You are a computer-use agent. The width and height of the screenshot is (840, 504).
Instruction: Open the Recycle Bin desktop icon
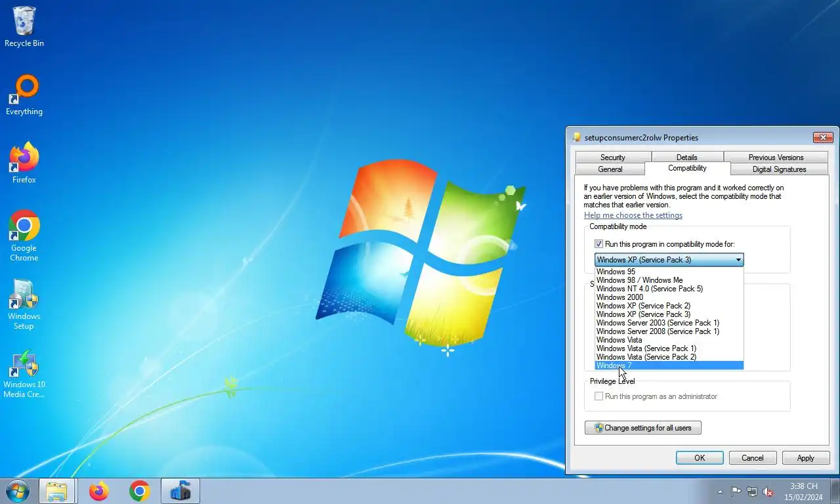[24, 27]
